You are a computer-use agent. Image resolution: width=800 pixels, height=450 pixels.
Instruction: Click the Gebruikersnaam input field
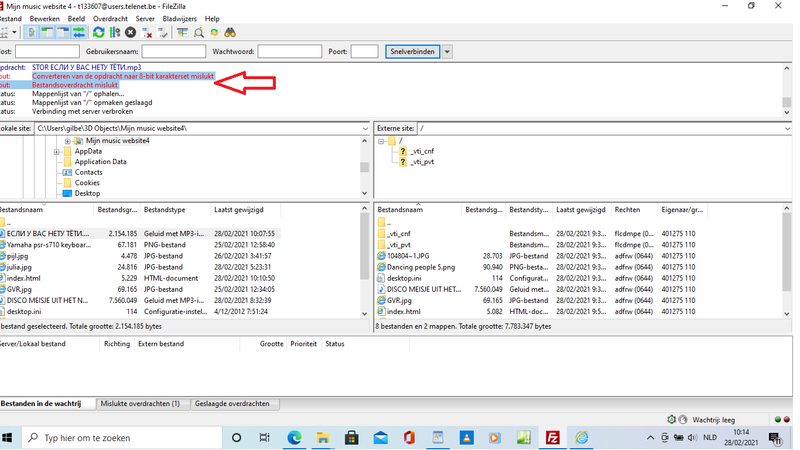click(173, 51)
